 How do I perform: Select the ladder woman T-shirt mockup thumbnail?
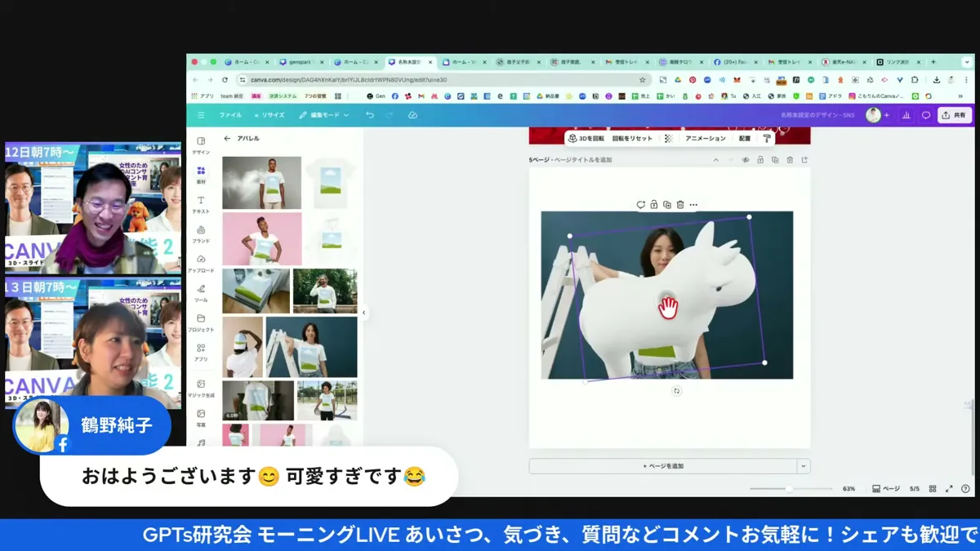click(311, 347)
